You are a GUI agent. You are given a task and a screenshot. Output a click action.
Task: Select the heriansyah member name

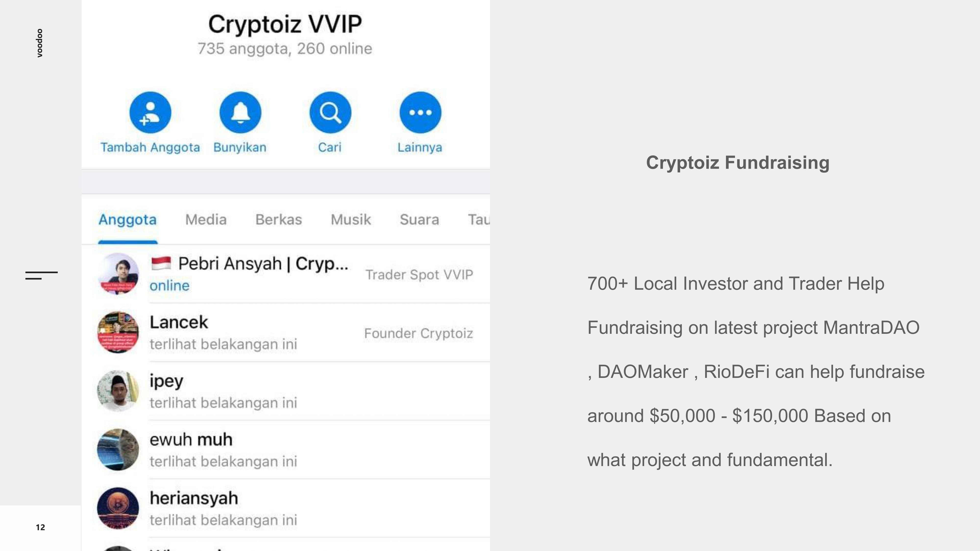pyautogui.click(x=194, y=498)
